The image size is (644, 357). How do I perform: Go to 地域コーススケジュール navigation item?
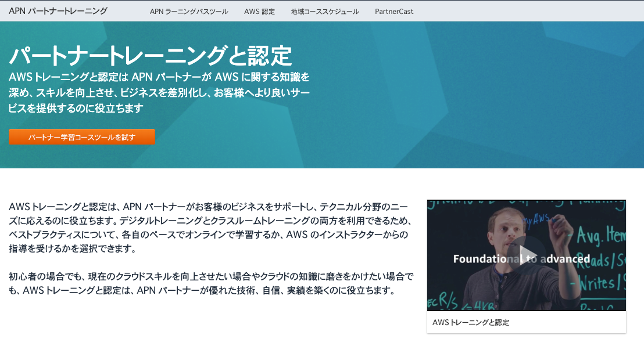point(325,12)
